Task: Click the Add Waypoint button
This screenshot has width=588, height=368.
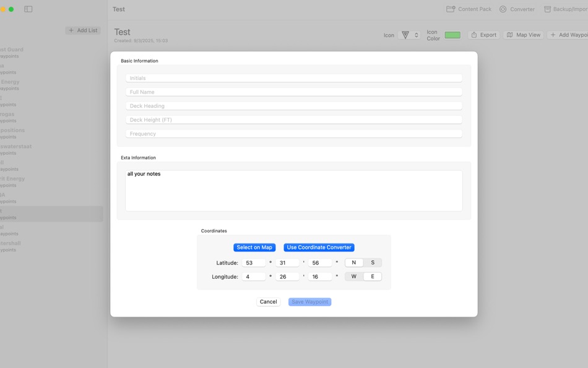Action: click(x=568, y=35)
